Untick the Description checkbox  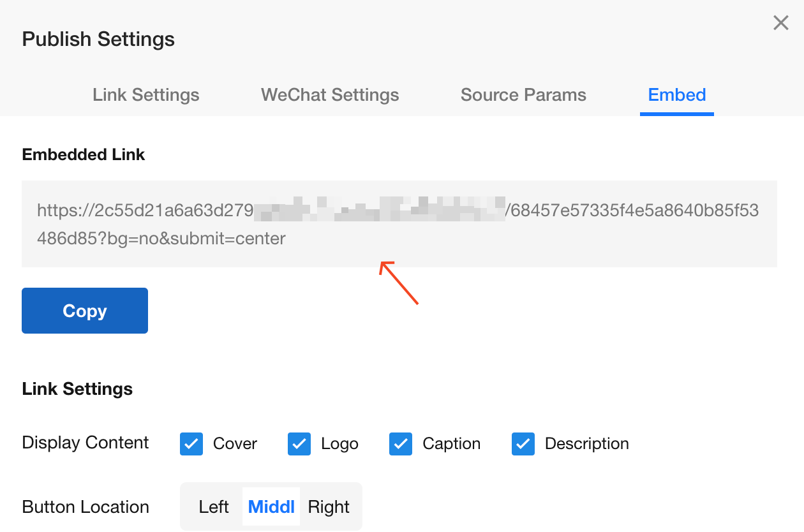pyautogui.click(x=523, y=444)
